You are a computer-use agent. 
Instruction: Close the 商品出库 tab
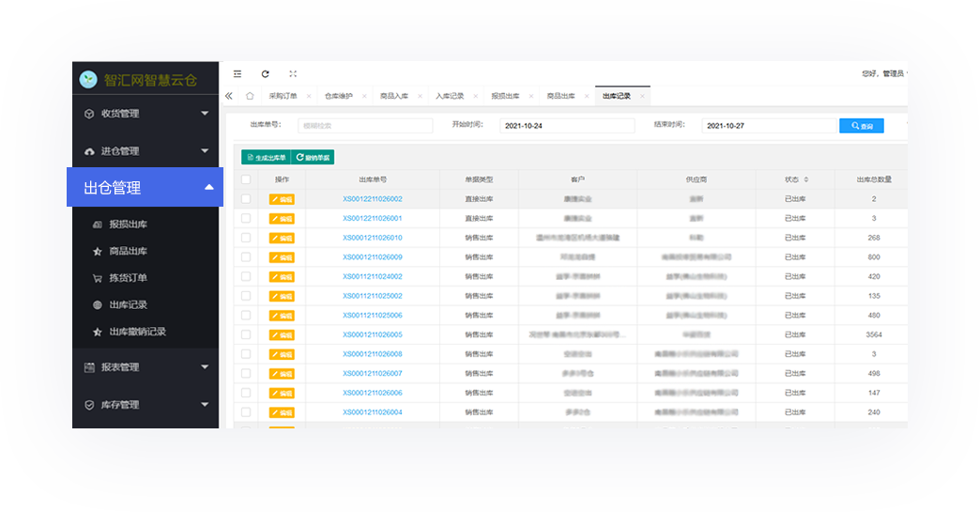click(587, 96)
